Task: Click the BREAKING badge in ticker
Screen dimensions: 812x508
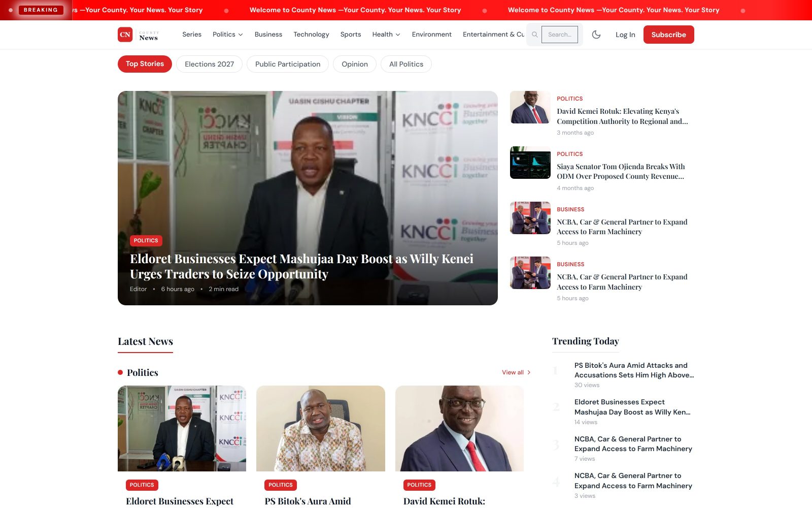Action: coord(41,10)
